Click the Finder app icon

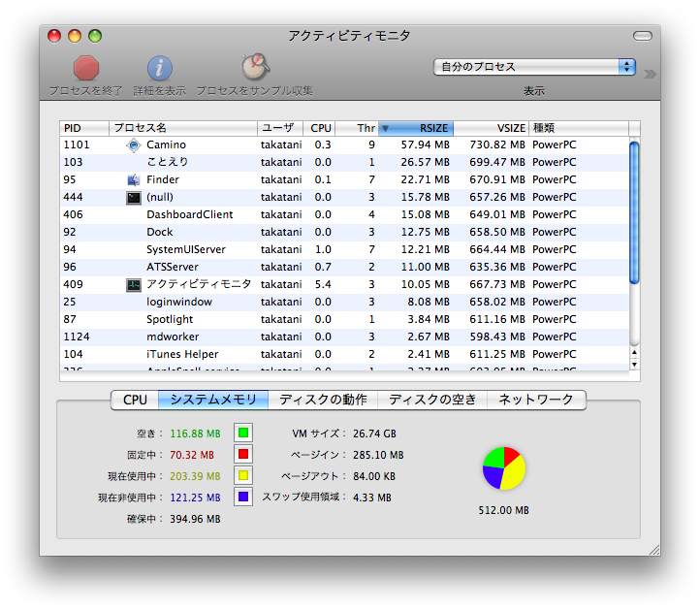point(134,180)
